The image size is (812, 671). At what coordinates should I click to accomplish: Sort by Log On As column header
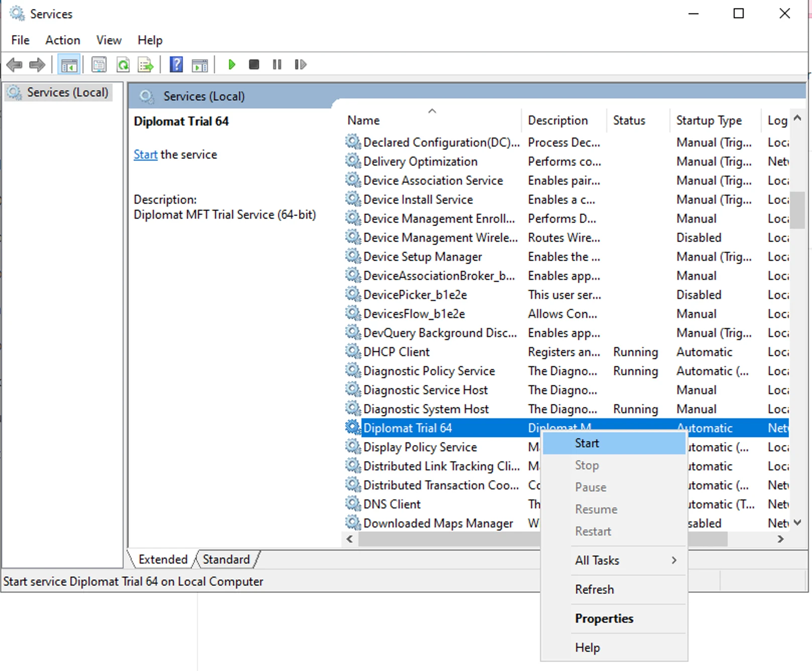point(776,120)
